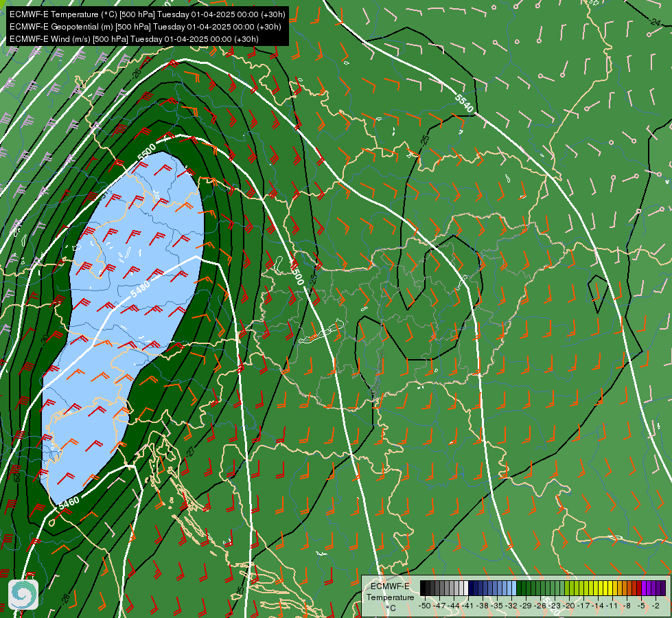Click the -23 legend tick value
This screenshot has width=672, height=618.
[555, 606]
